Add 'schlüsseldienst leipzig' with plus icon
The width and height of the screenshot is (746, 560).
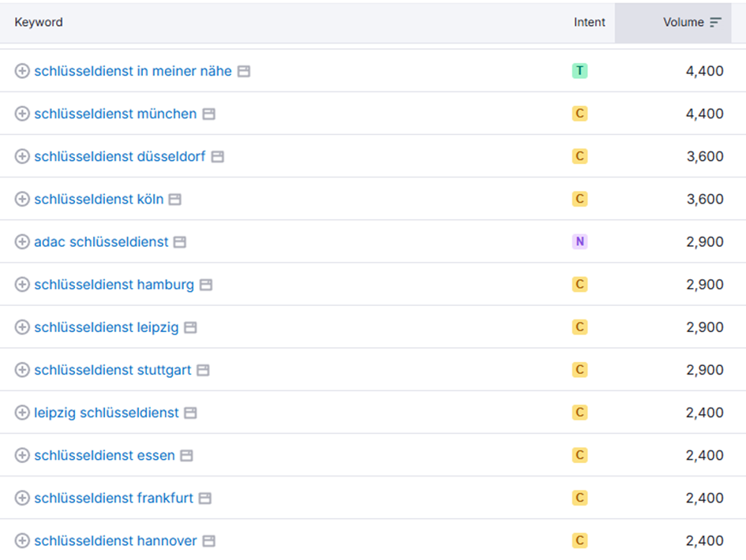point(22,327)
